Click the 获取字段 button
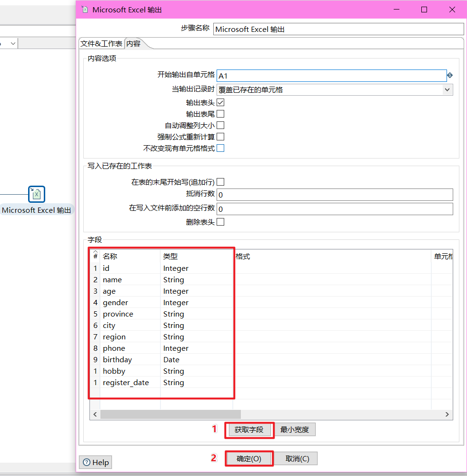This screenshot has height=476, width=467. click(249, 429)
